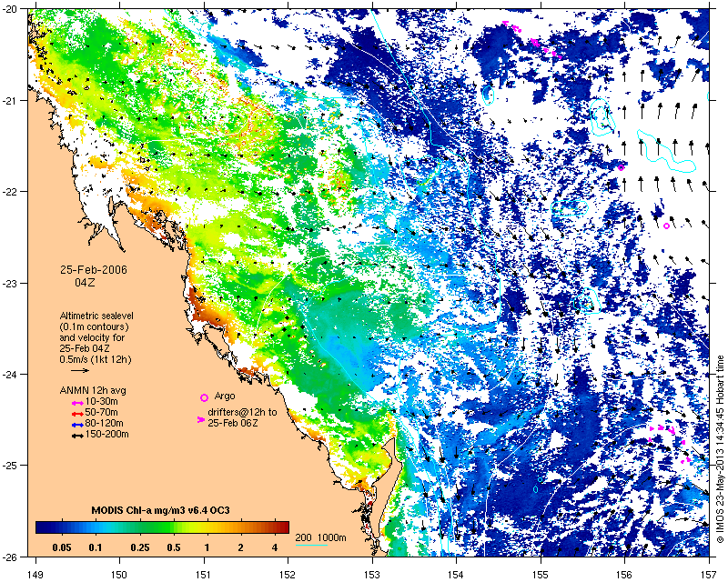The height and width of the screenshot is (582, 728).
Task: Select the black 150-200m arrow legend symbol
Action: [x=77, y=436]
